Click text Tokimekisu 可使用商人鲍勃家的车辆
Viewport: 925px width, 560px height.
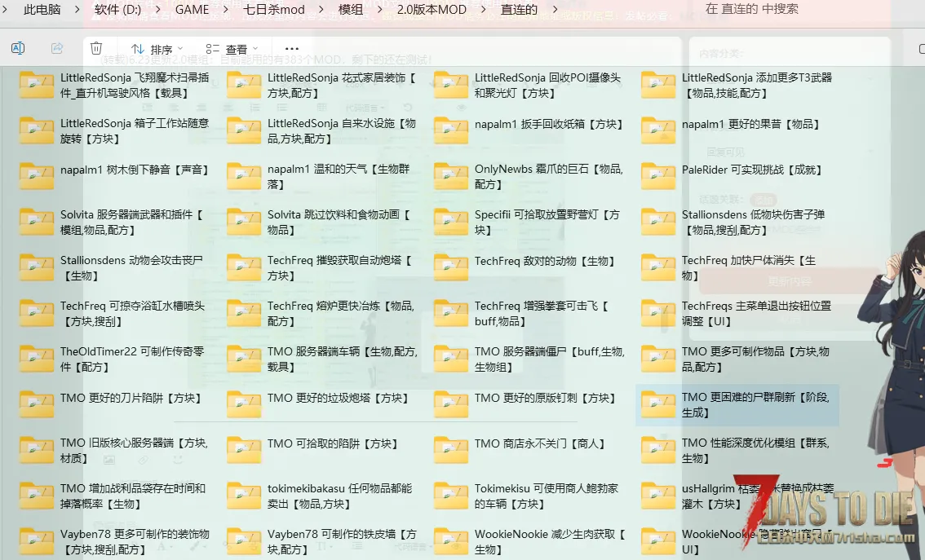pos(547,496)
